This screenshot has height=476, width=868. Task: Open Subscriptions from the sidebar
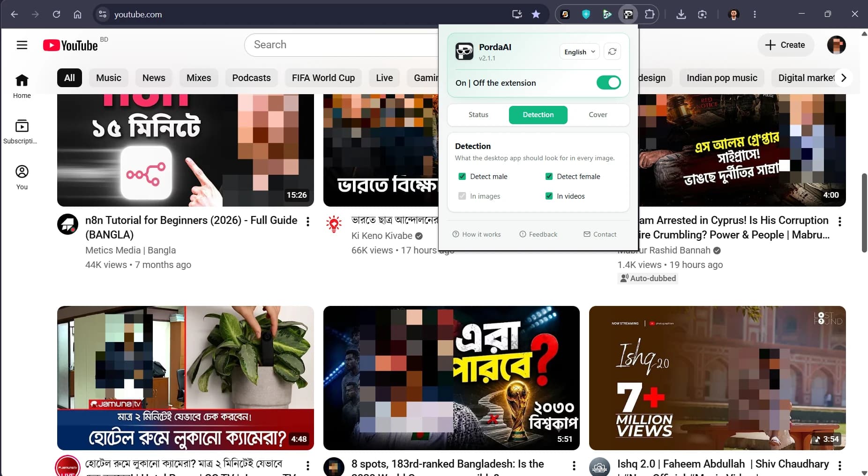tap(21, 132)
